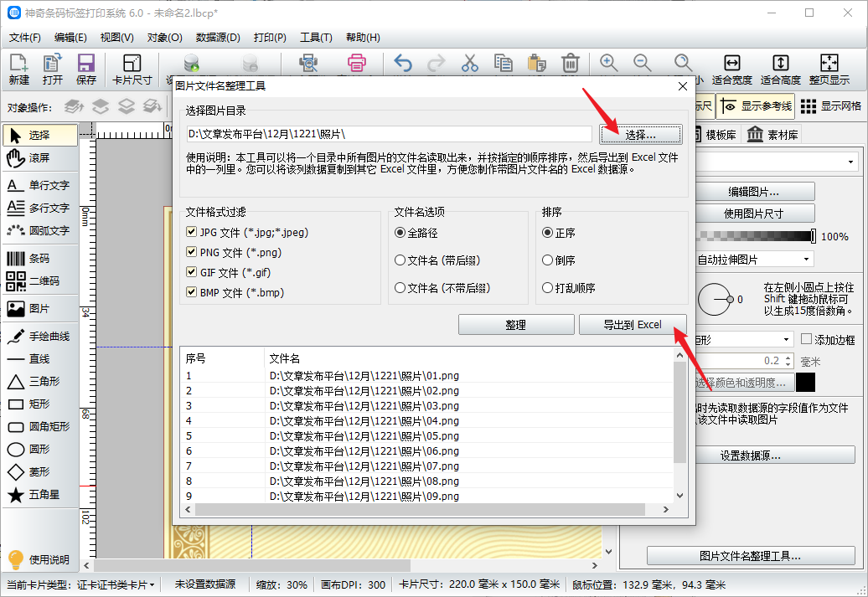
Task: Click the 选择... browse directory button
Action: click(640, 135)
